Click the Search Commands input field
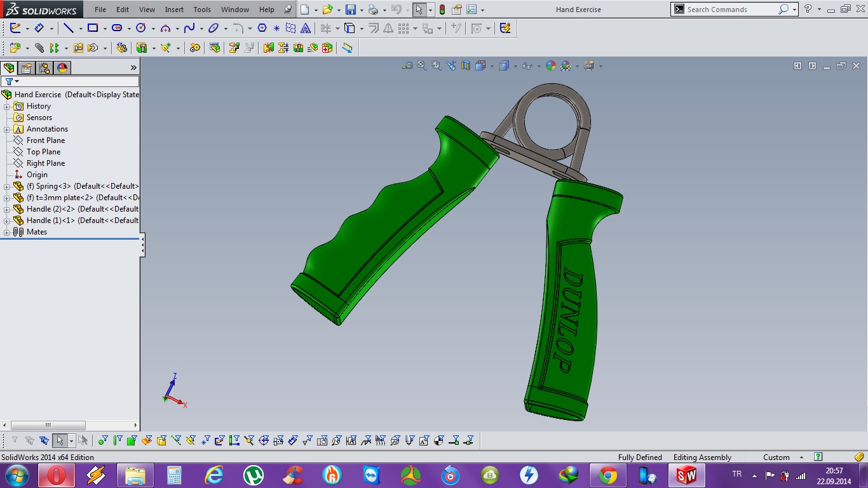 [731, 10]
